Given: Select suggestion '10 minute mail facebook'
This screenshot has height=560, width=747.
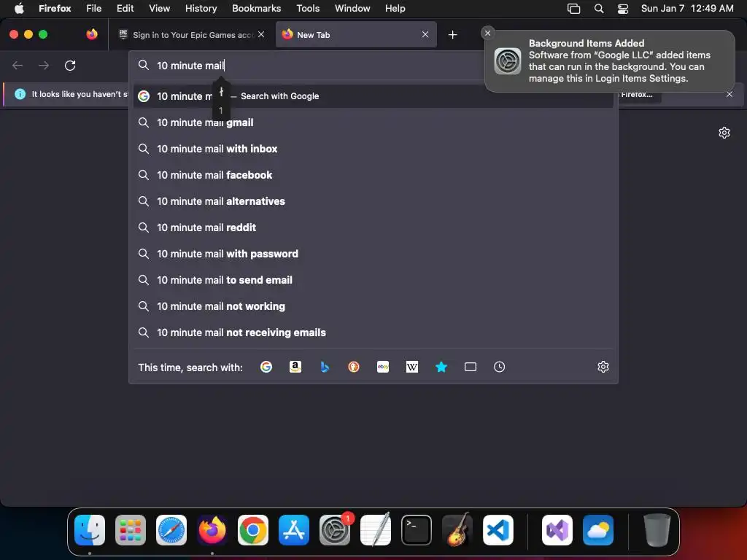Looking at the screenshot, I should 373,175.
